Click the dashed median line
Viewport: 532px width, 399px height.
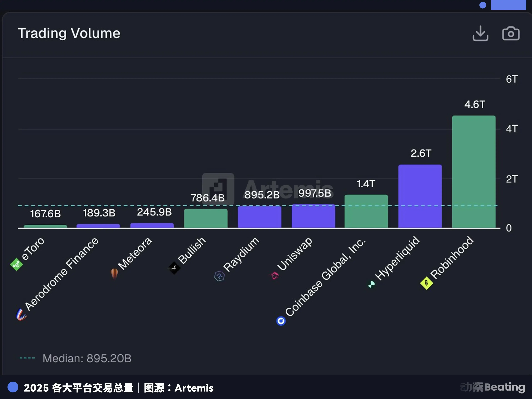pos(144,206)
